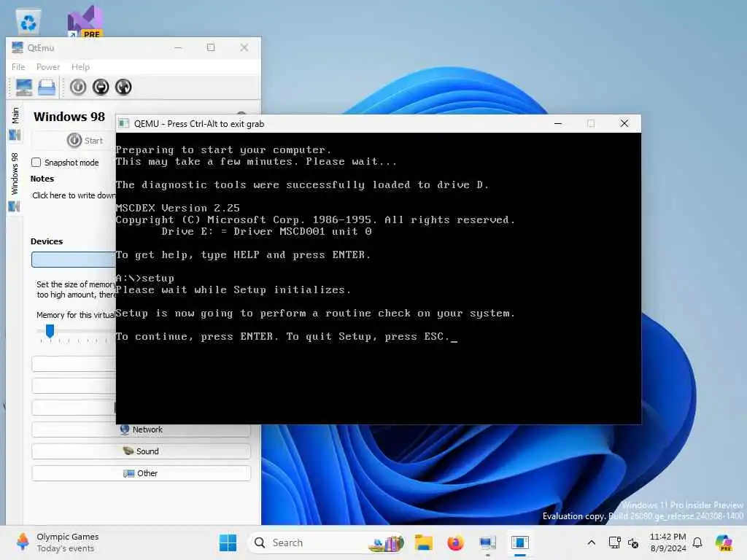The width and height of the screenshot is (747, 560).
Task: Launch Firefox from the taskbar
Action: click(455, 542)
